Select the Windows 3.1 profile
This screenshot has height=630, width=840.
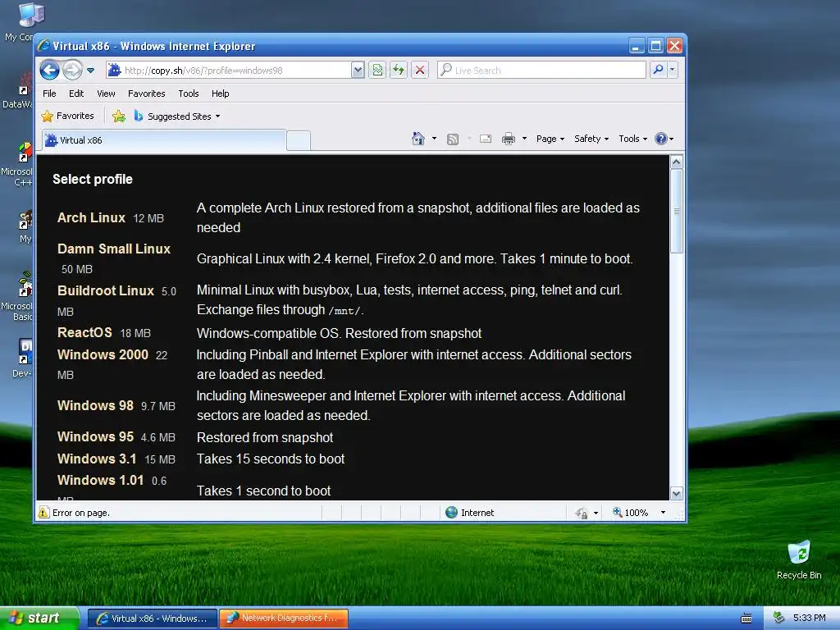click(x=97, y=459)
